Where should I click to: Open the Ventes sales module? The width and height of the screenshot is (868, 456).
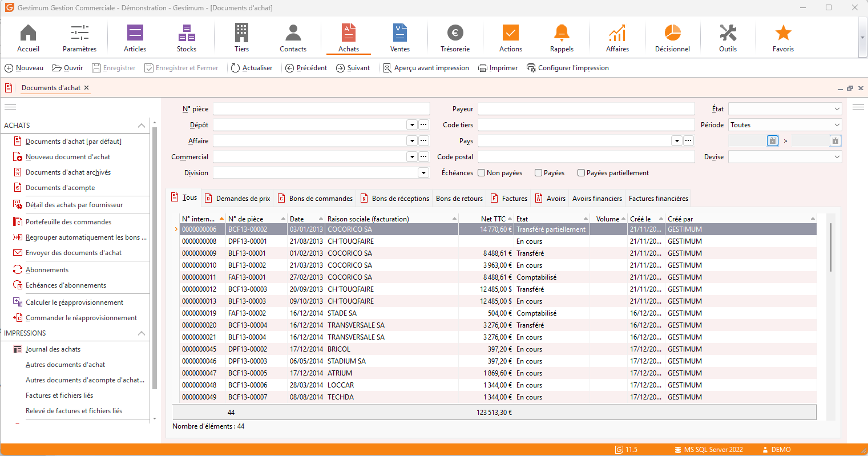(400, 38)
